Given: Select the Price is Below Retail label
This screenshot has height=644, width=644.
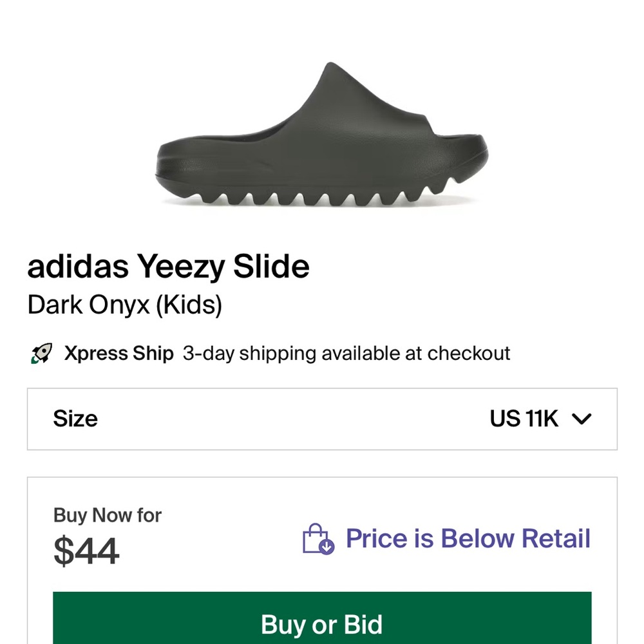Looking at the screenshot, I should 468,538.
